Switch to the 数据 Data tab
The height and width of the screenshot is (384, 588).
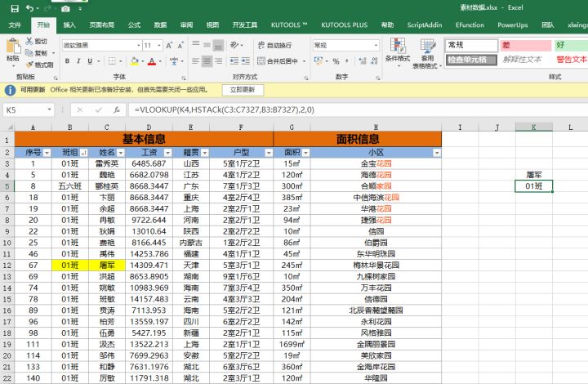click(x=160, y=25)
